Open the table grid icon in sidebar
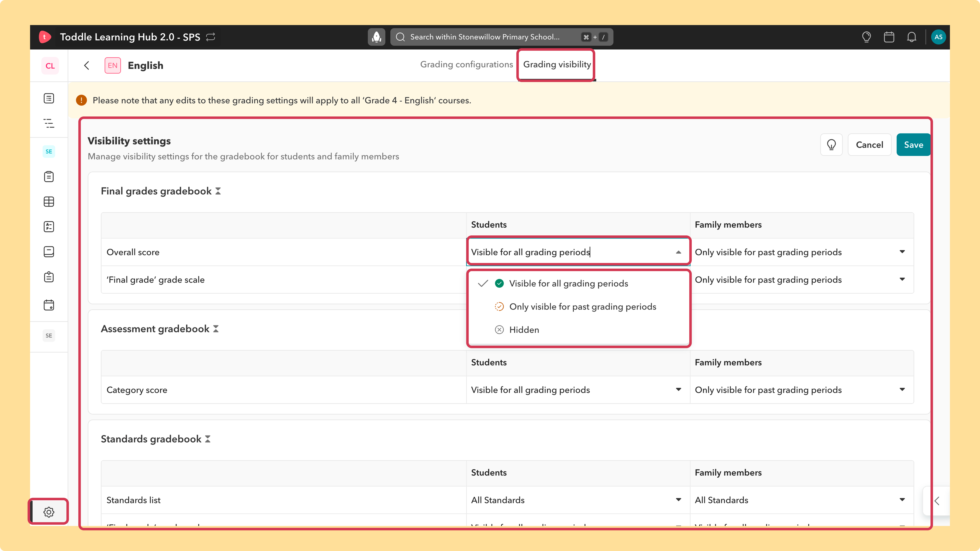 (x=49, y=202)
